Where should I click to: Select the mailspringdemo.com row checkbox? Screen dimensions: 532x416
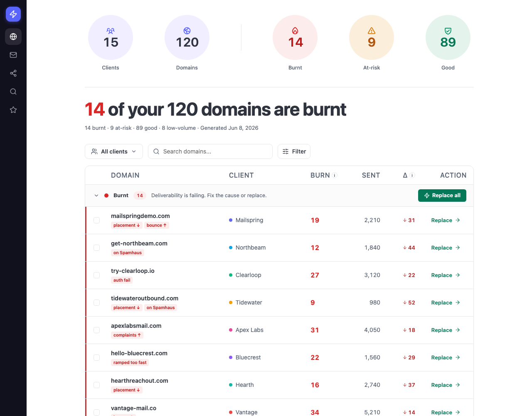pyautogui.click(x=96, y=220)
